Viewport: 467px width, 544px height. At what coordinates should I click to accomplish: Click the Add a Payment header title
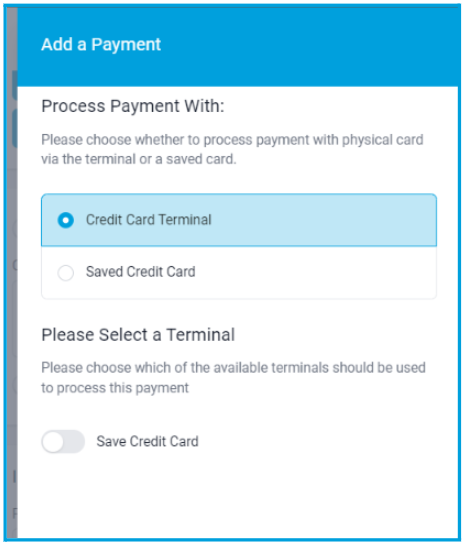pyautogui.click(x=101, y=44)
